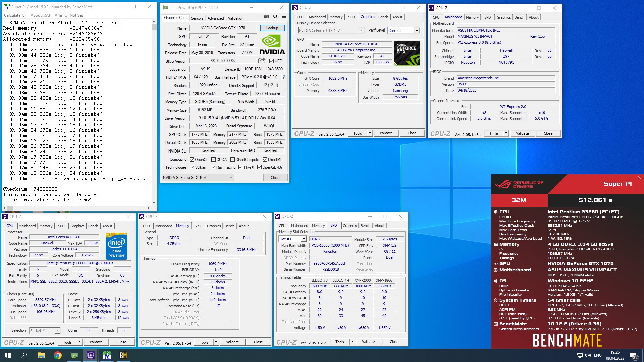Open the volume control in system tray
Image resolution: width=644 pixels, height=362 pixels.
pos(588,355)
